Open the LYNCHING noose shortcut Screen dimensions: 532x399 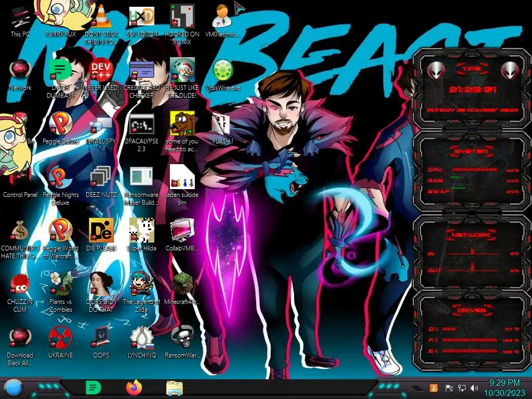pos(141,343)
